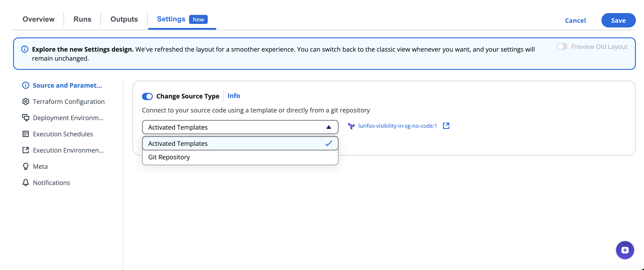Viewport: 644px width, 270px height.
Task: Switch to the Runs tab
Action: coord(82,19)
